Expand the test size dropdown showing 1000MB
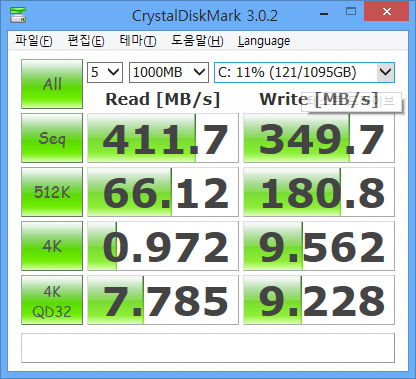This screenshot has width=416, height=379. [169, 72]
